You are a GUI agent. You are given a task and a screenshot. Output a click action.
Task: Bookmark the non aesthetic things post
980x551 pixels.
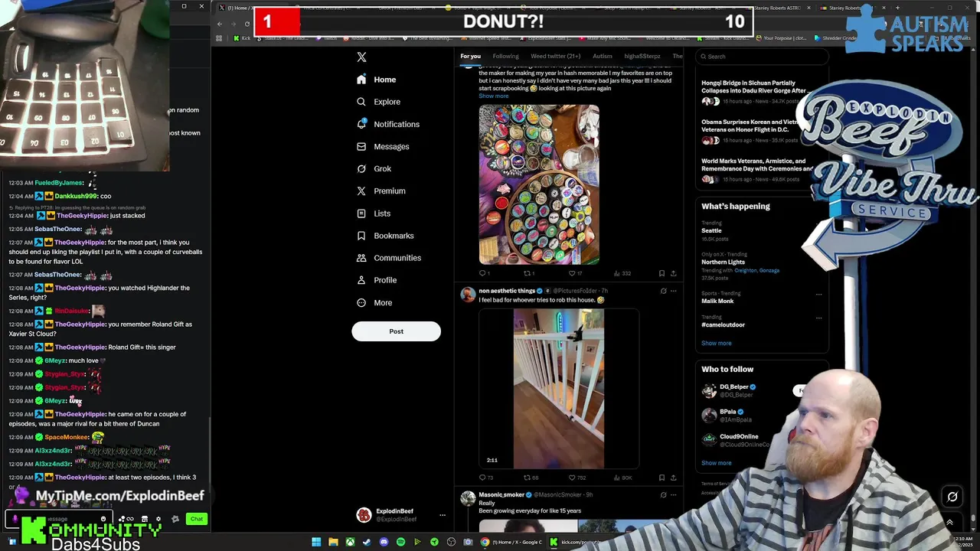(661, 478)
